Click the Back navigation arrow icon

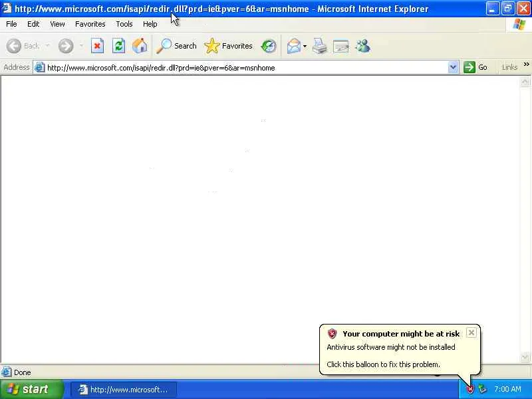[x=14, y=46]
